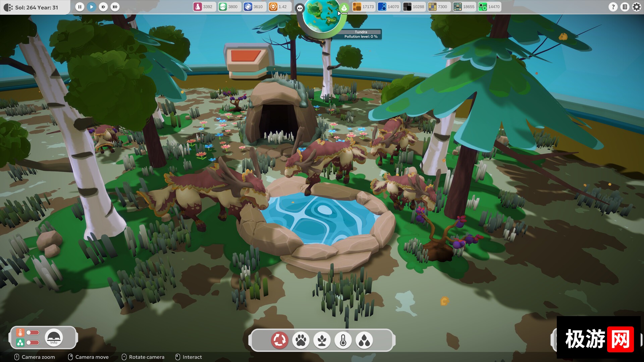This screenshot has height=362, width=644.
Task: Click the Sol 264 Year 31 date display
Action: tap(37, 7)
